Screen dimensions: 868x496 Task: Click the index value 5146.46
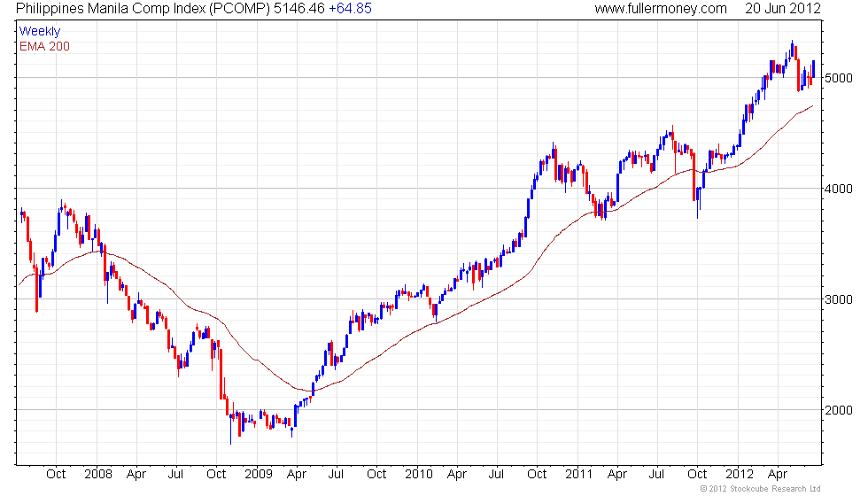[x=299, y=9]
